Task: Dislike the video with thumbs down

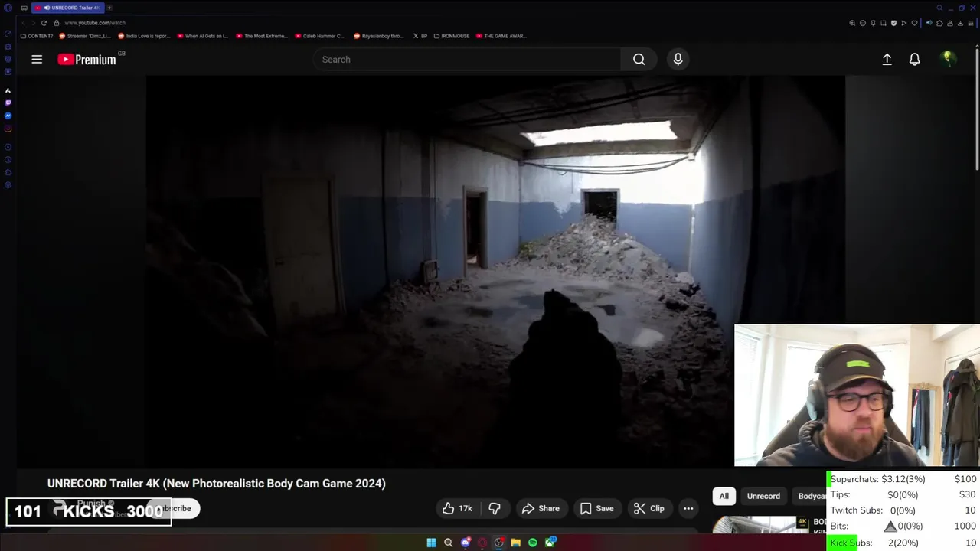Action: click(495, 508)
